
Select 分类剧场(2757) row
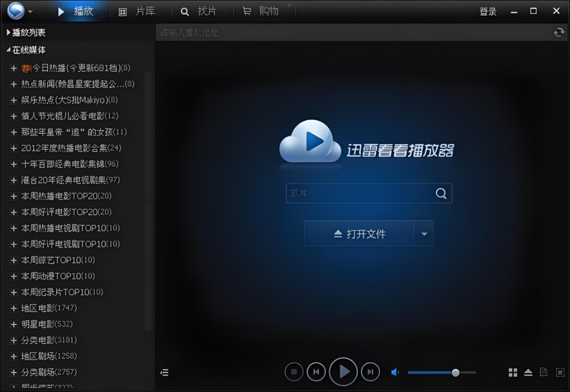pyautogui.click(x=49, y=372)
